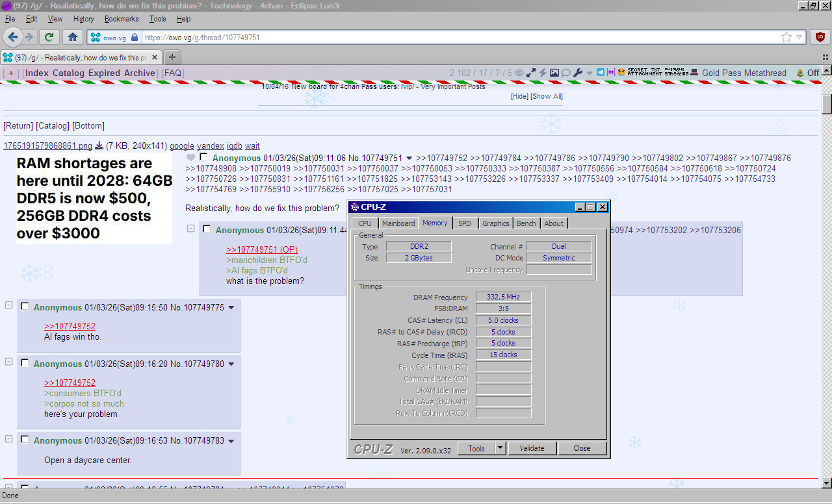Tick the checkbox on post No.107749783

[25, 440]
